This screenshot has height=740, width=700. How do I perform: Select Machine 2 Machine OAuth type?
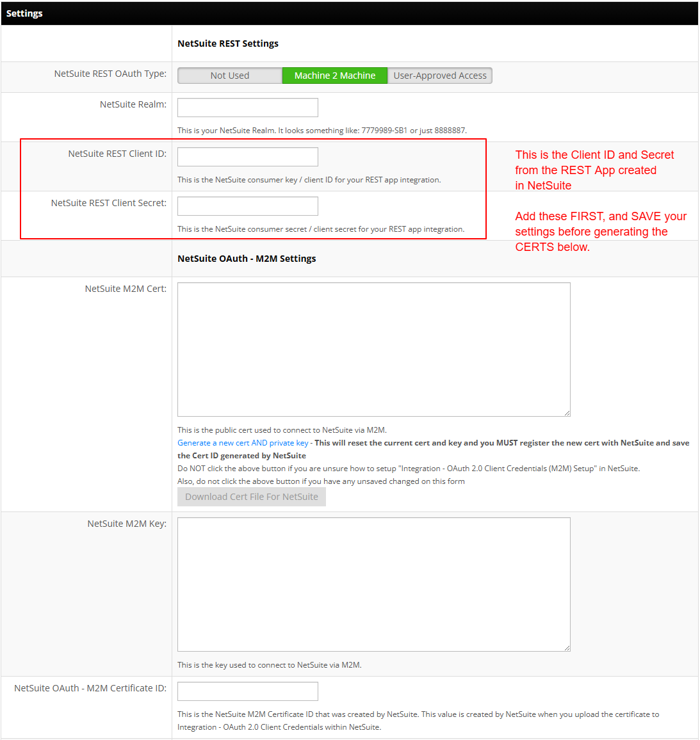click(335, 76)
